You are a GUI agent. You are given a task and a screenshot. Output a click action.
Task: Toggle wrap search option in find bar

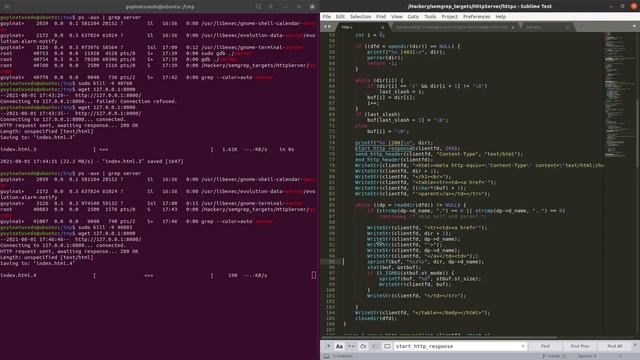click(x=363, y=346)
